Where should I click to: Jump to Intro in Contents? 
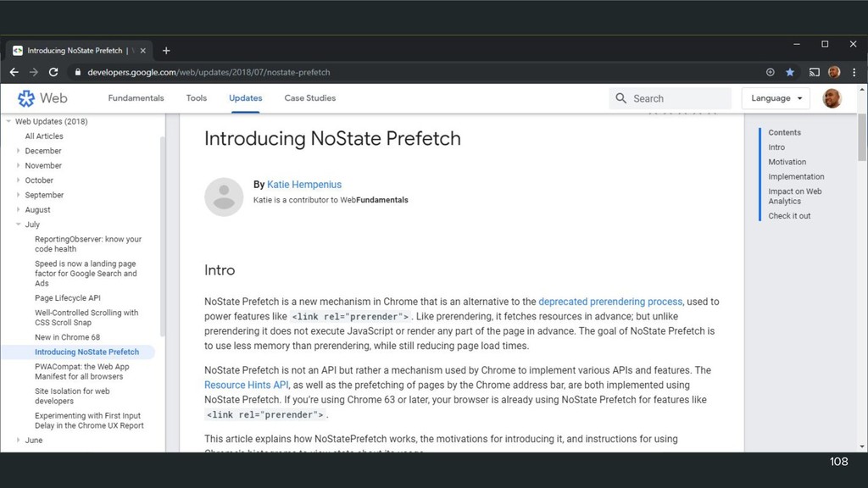point(776,147)
